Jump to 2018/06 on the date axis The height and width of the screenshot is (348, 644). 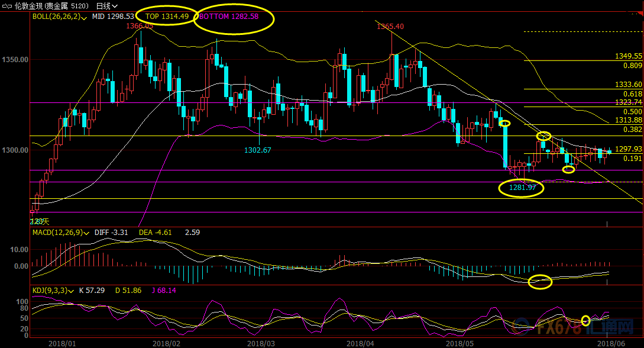(611, 343)
